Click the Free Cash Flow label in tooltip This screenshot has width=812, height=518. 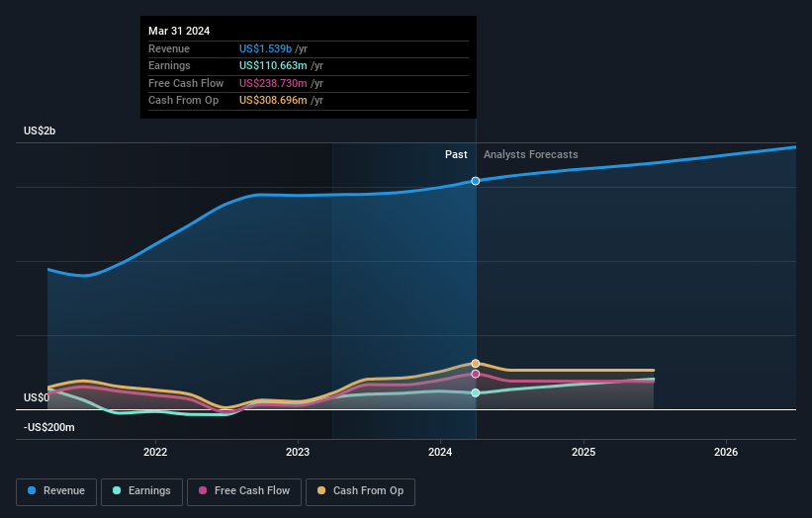pyautogui.click(x=186, y=83)
